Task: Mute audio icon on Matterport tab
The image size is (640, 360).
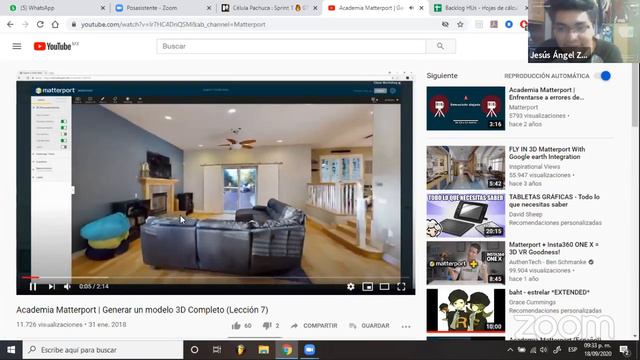Action: click(412, 8)
